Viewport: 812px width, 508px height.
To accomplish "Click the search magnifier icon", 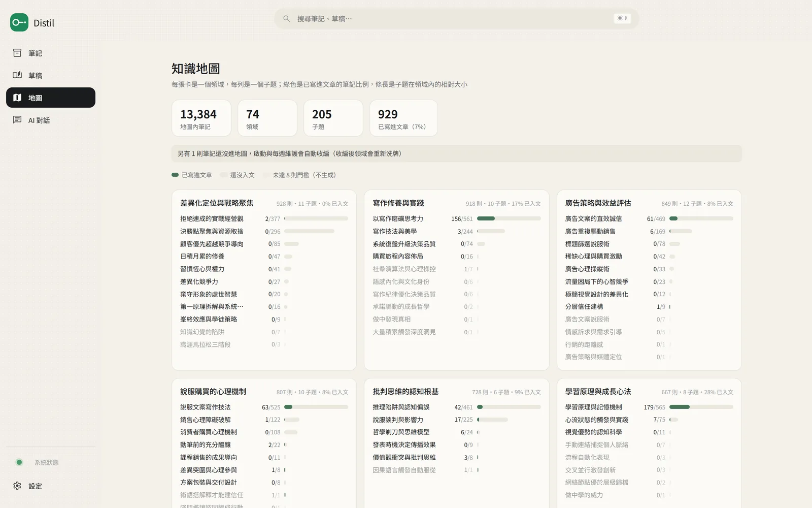I will [287, 19].
